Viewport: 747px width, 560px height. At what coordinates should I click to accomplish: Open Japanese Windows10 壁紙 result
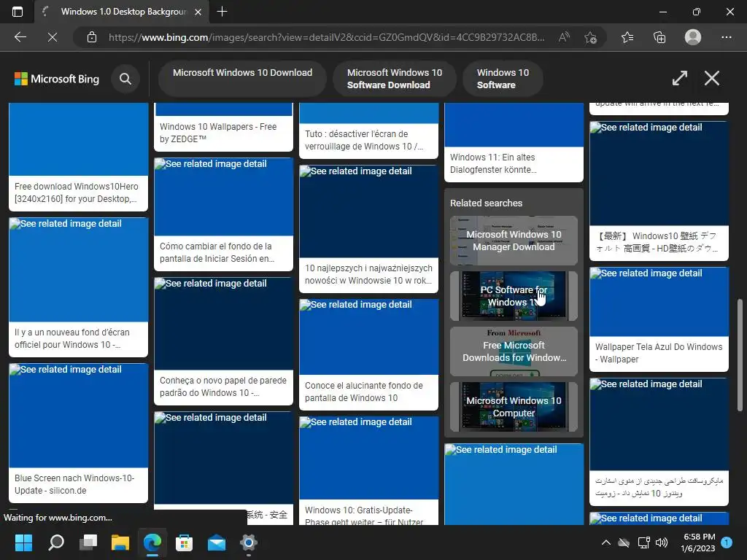(x=659, y=242)
